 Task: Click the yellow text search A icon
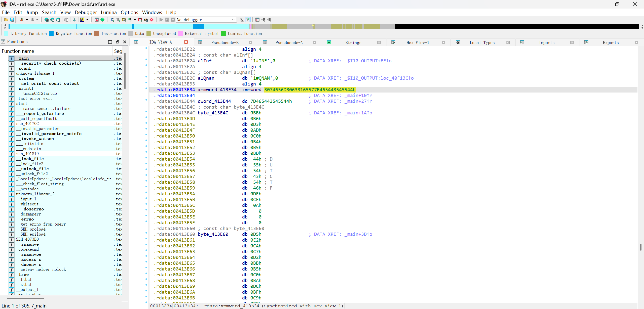[82, 20]
